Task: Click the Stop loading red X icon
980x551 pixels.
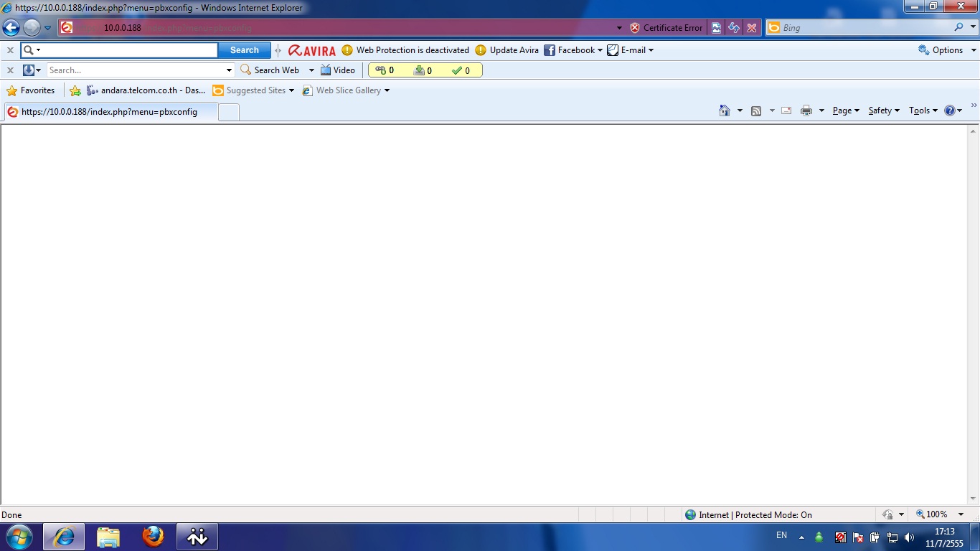Action: coord(751,28)
